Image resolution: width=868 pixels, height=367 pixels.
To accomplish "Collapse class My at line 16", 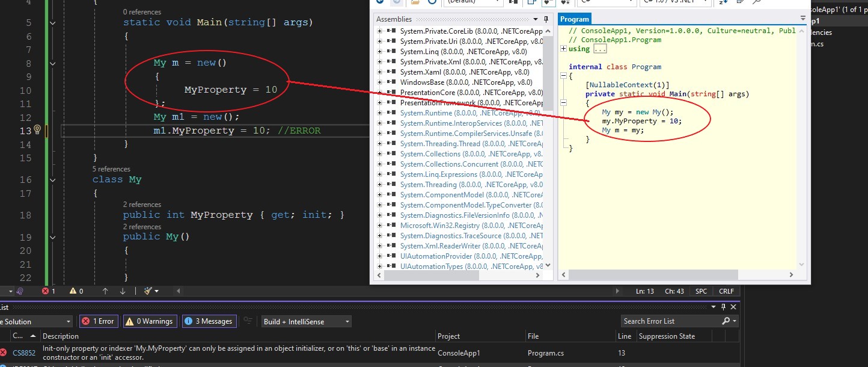I will (x=52, y=179).
